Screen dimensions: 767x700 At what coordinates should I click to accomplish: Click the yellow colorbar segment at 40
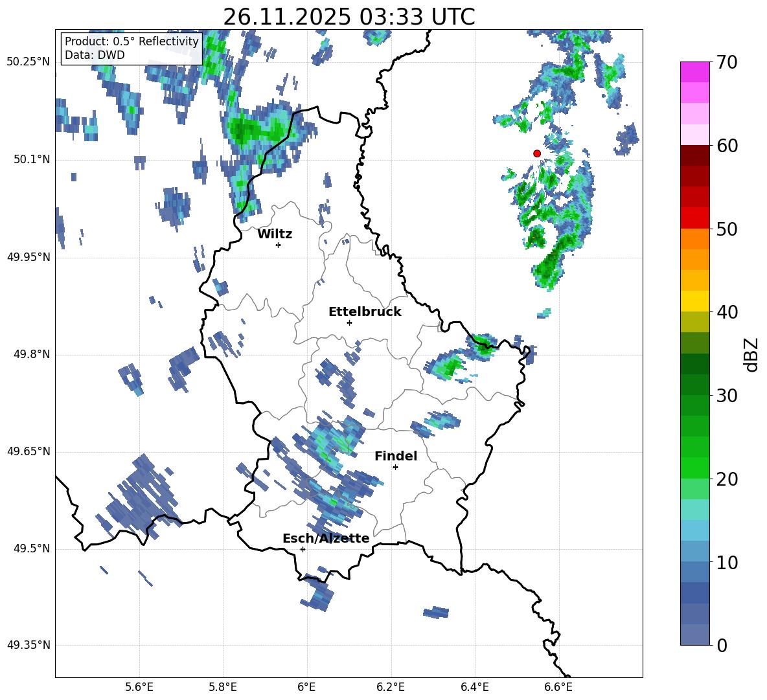(695, 301)
